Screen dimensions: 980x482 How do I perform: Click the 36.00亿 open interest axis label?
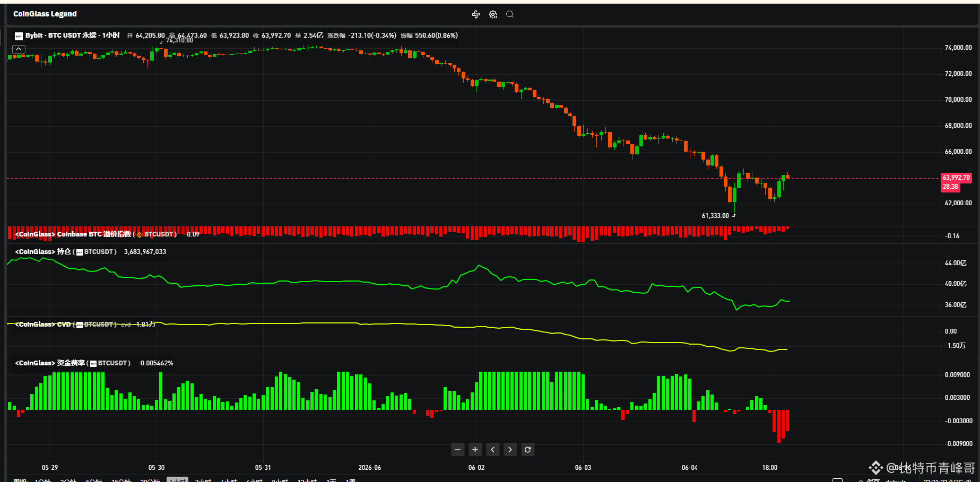(x=956, y=305)
